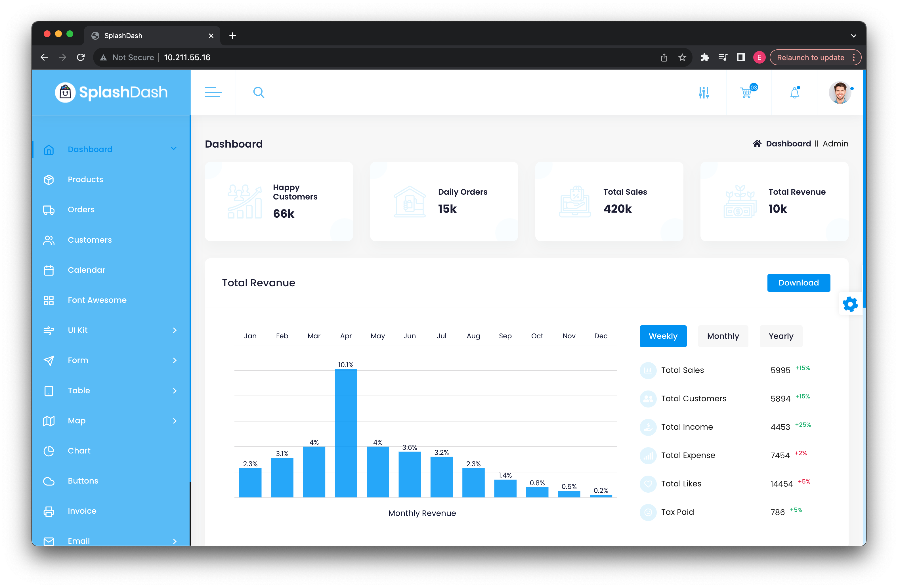The height and width of the screenshot is (588, 898).
Task: Open the user profile avatar
Action: pos(840,93)
